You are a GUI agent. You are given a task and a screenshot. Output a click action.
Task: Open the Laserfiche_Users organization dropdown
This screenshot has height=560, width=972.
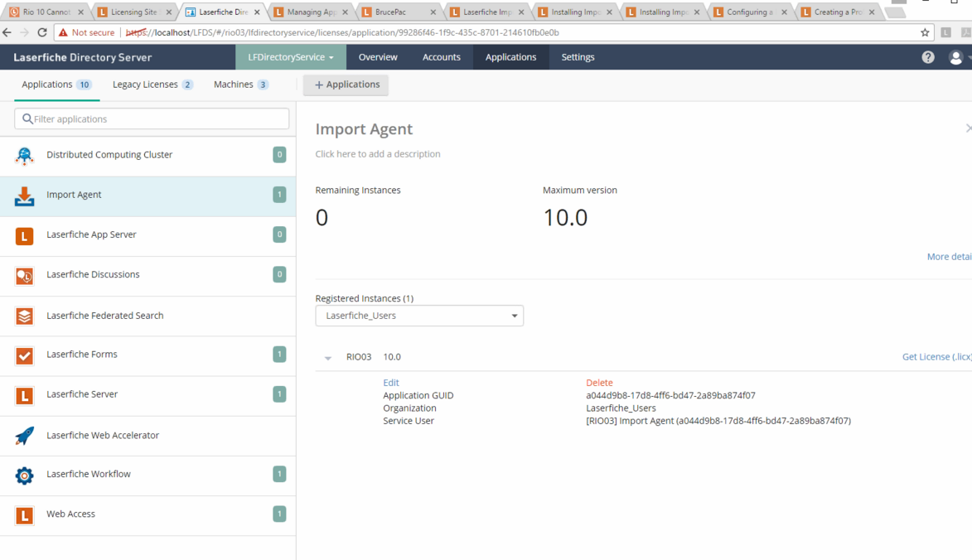click(x=419, y=316)
